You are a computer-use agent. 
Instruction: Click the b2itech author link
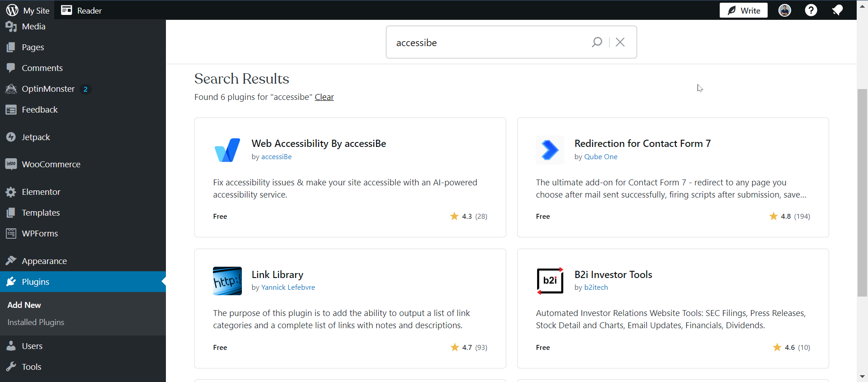(596, 287)
